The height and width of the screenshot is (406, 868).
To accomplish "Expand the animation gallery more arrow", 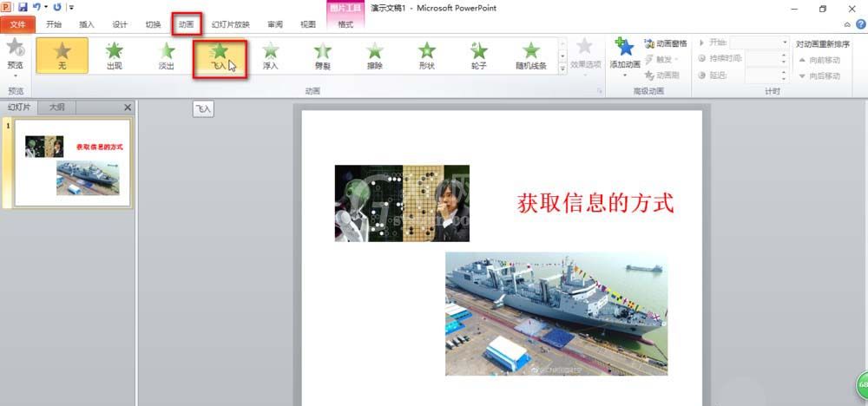I will click(563, 69).
